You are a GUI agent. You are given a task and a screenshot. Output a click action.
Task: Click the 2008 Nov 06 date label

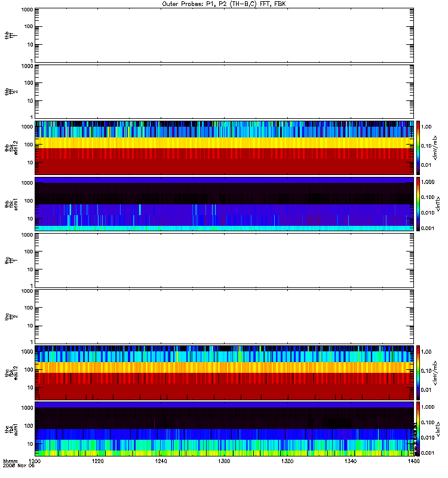tap(19, 466)
